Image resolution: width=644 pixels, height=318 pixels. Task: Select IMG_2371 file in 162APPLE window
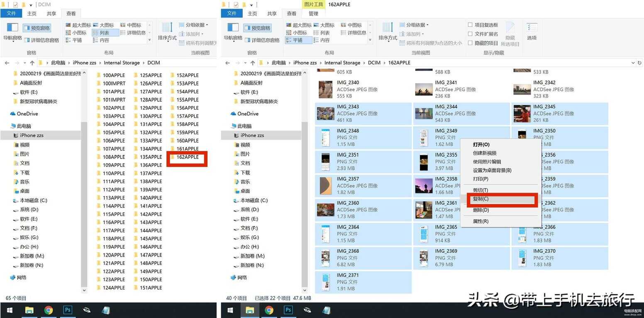[363, 282]
